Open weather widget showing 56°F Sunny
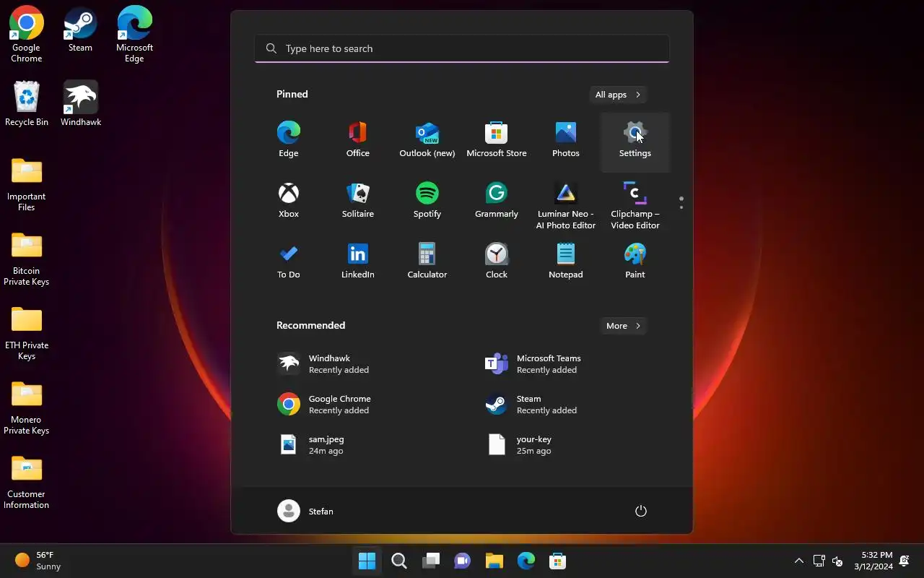The width and height of the screenshot is (924, 578). (x=39, y=561)
